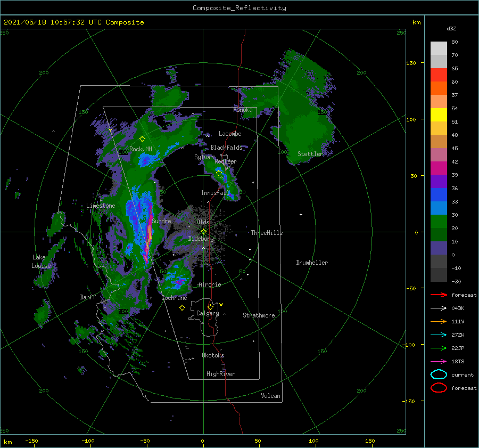Viewport: 479px width, 448px height.
Task: Click the Calgary city label
Action: pos(208,313)
